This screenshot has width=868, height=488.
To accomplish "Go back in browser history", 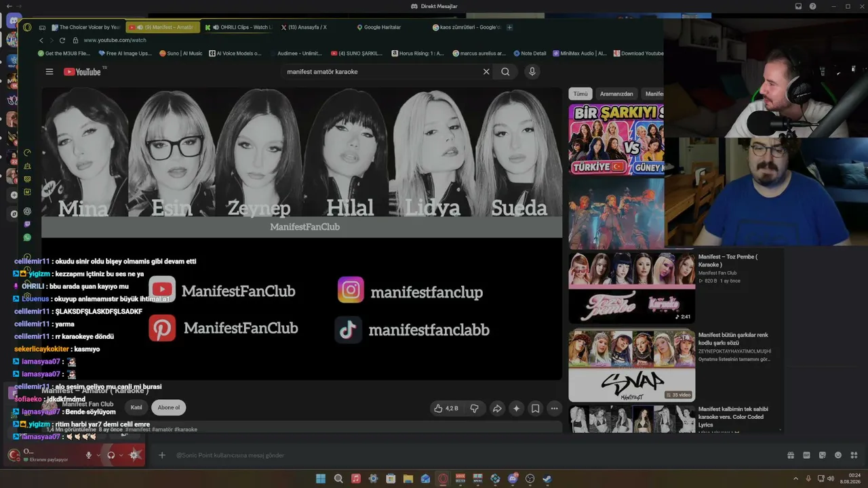I will 41,40.
